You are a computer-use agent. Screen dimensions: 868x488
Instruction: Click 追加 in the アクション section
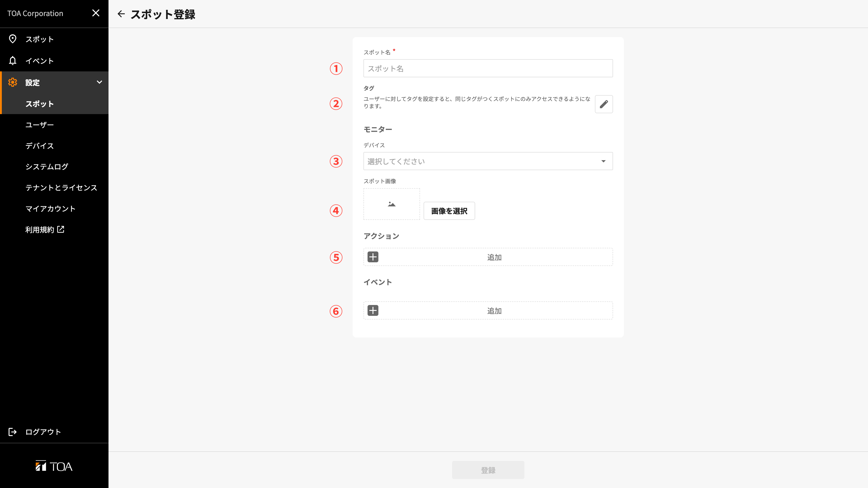pyautogui.click(x=494, y=257)
